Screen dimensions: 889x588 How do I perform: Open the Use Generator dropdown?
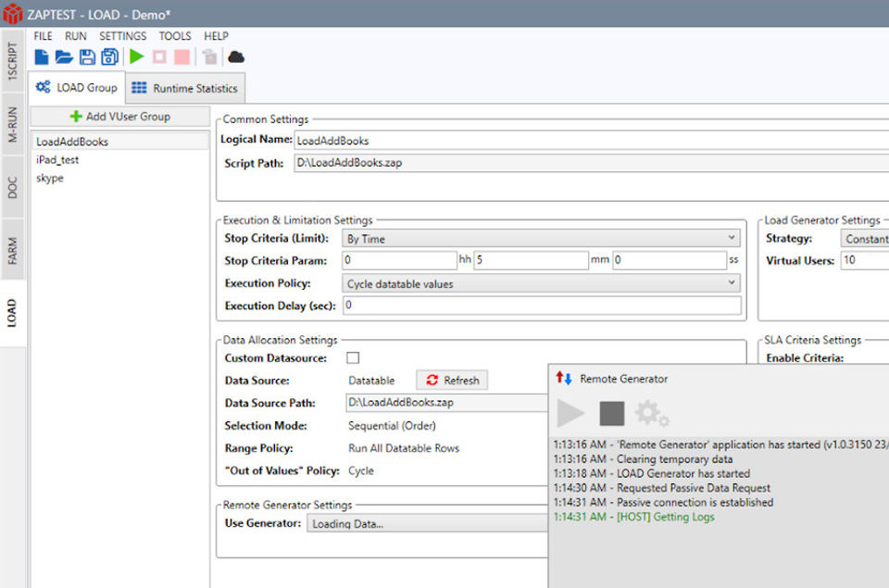tap(426, 524)
